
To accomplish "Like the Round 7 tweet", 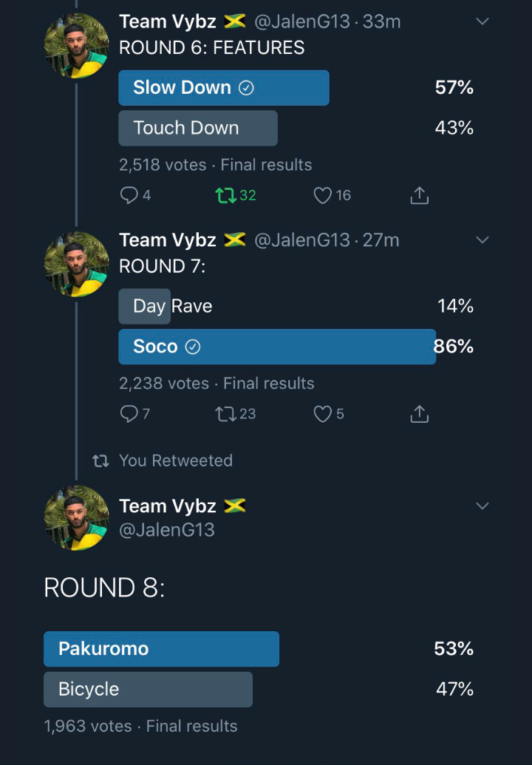I will [322, 414].
